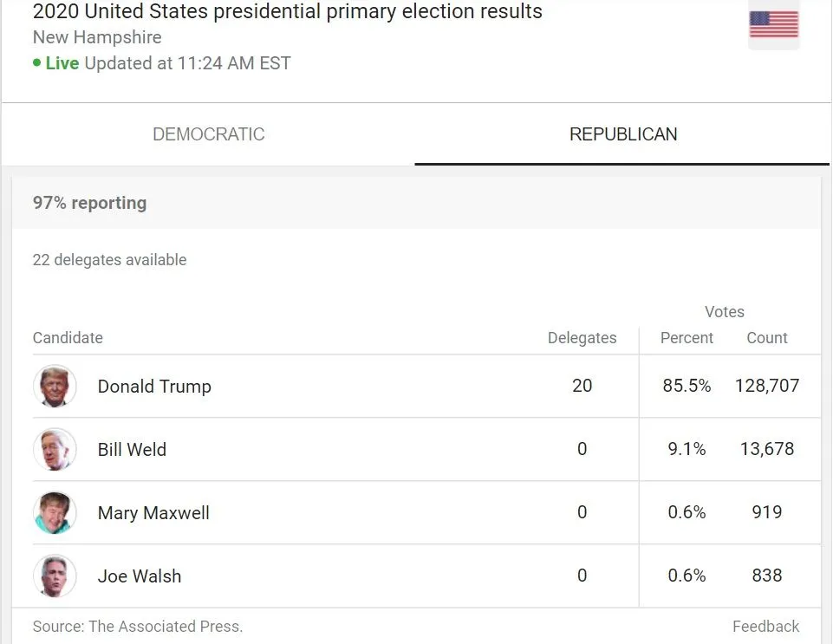Select the Votes column header
The height and width of the screenshot is (644, 833).
(x=725, y=311)
